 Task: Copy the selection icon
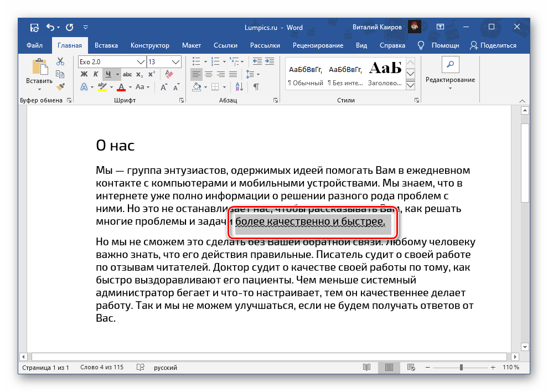tap(60, 74)
